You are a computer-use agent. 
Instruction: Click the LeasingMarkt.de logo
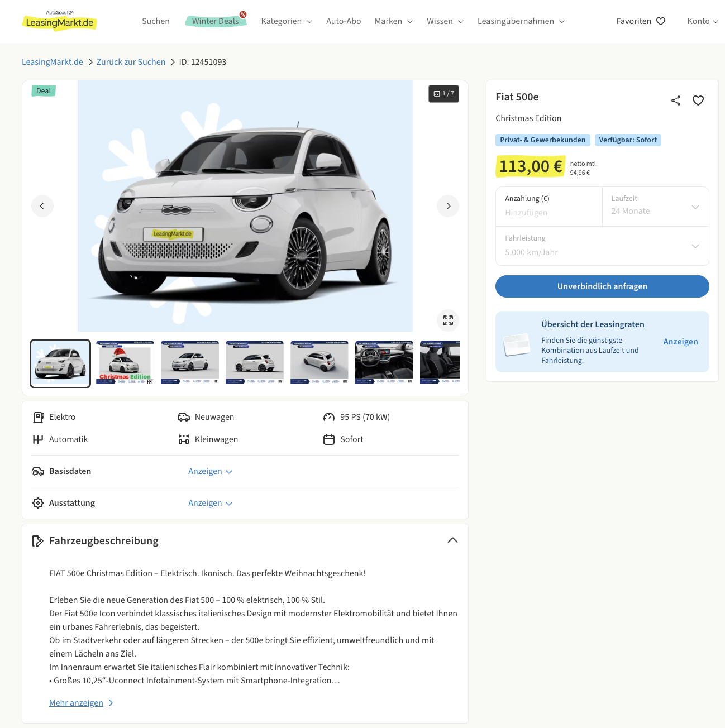pyautogui.click(x=60, y=22)
